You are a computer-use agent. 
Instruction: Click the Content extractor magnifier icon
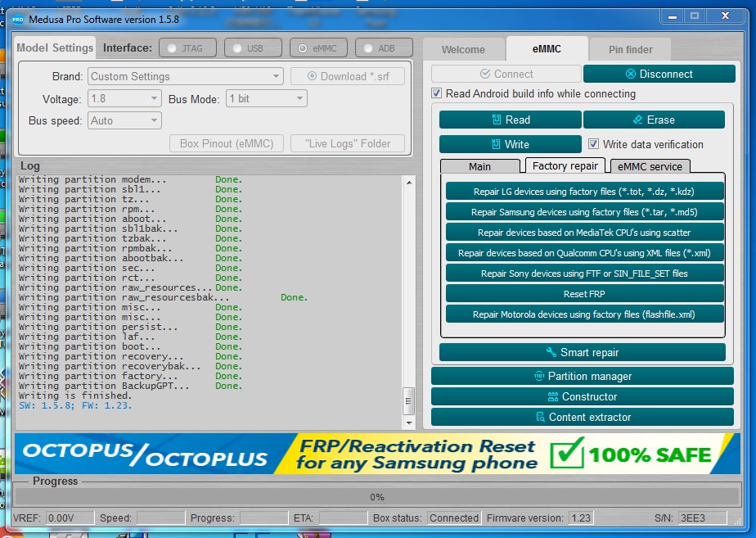(x=541, y=417)
